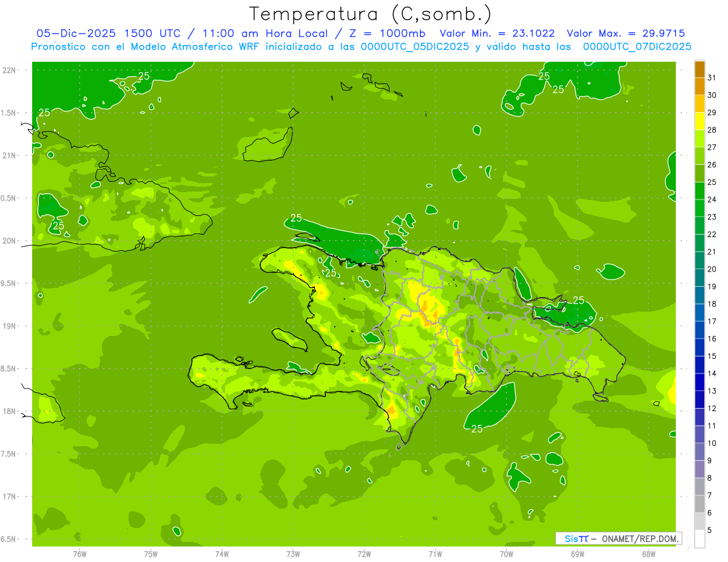Pick the legend swatch between 27 and 28
Screen dimensions: 728x562
coord(699,138)
